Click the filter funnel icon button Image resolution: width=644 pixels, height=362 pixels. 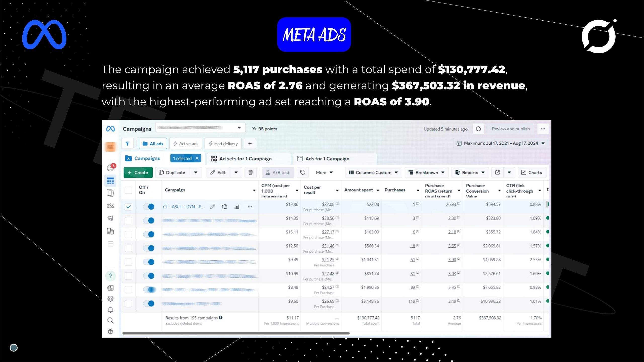pos(128,144)
